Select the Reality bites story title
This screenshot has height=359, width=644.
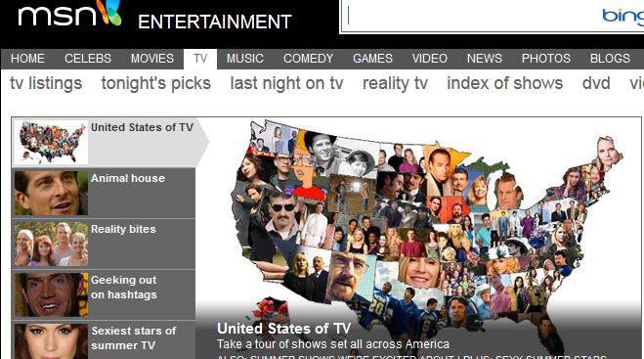(x=123, y=229)
